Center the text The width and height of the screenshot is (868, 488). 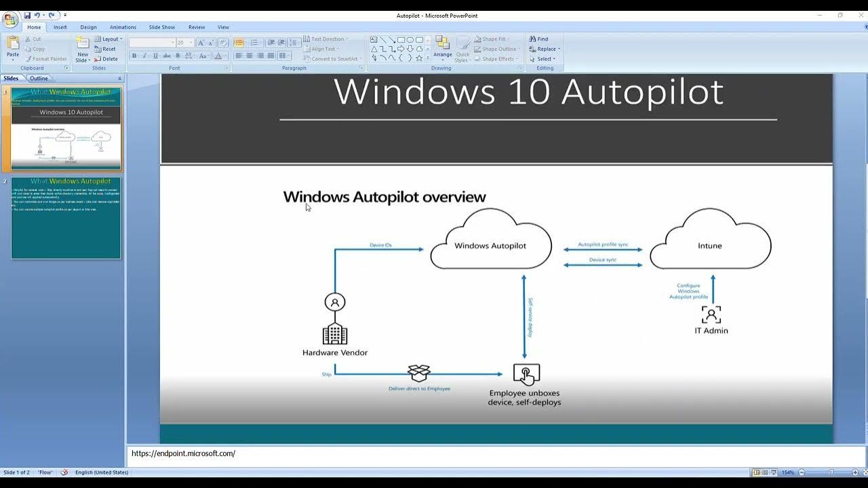(x=250, y=56)
